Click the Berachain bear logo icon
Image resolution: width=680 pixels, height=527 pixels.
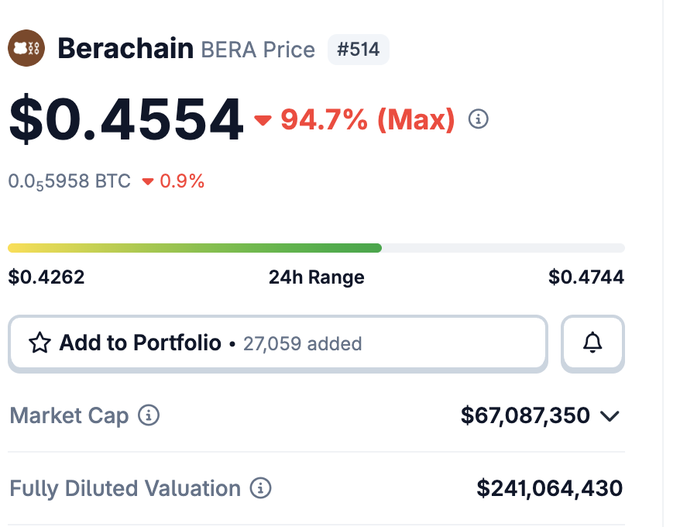click(26, 48)
